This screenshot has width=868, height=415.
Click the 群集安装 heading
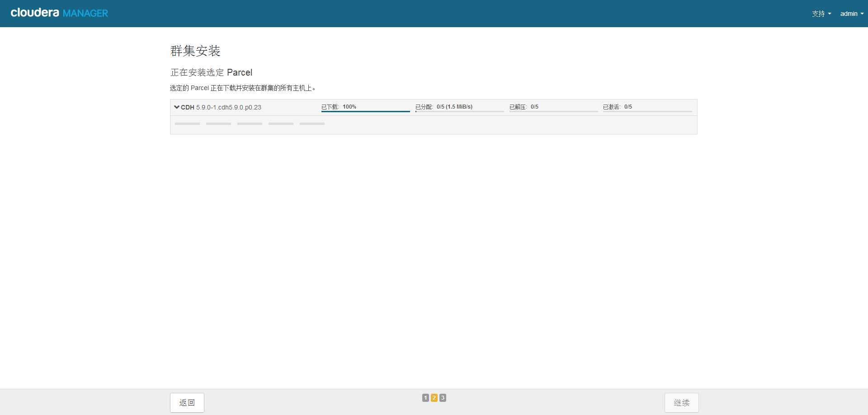[x=195, y=51]
